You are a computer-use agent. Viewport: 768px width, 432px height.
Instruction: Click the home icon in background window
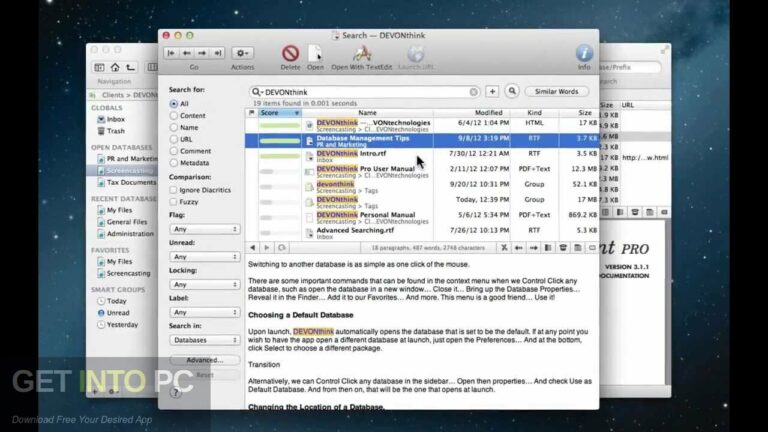pos(115,67)
